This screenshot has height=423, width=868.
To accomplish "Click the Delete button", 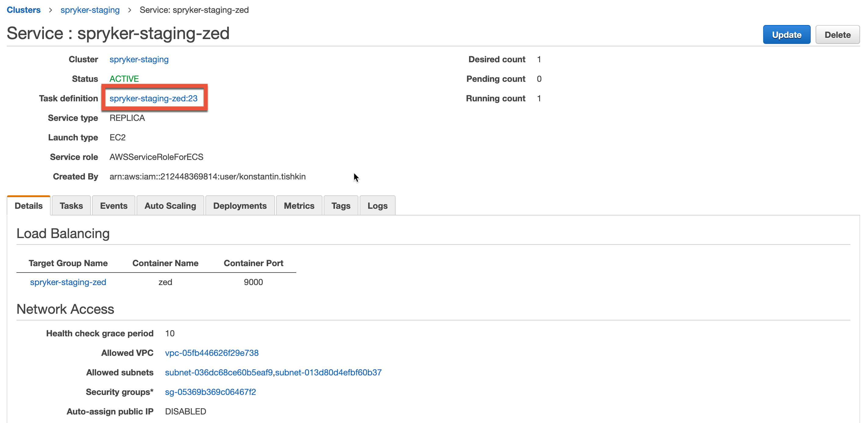I will [838, 34].
